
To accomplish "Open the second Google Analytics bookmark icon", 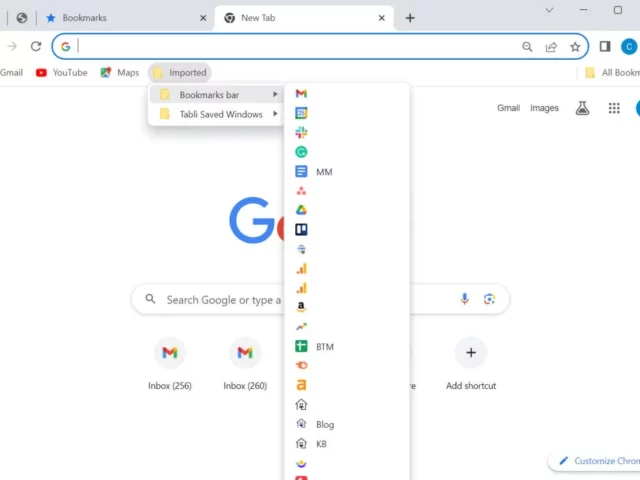I will click(301, 288).
